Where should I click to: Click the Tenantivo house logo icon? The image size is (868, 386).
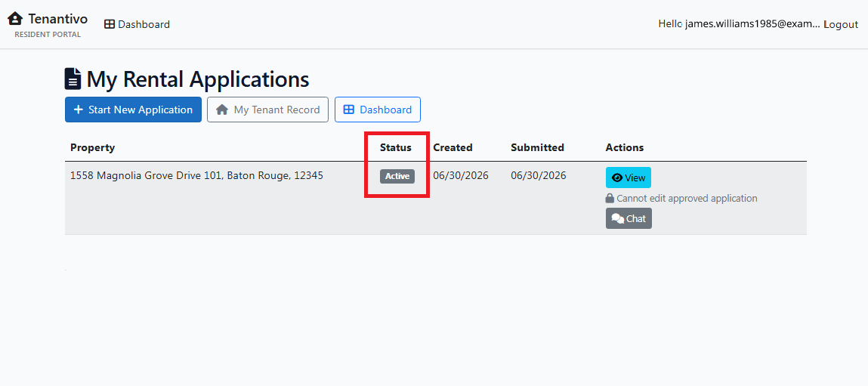click(x=15, y=19)
